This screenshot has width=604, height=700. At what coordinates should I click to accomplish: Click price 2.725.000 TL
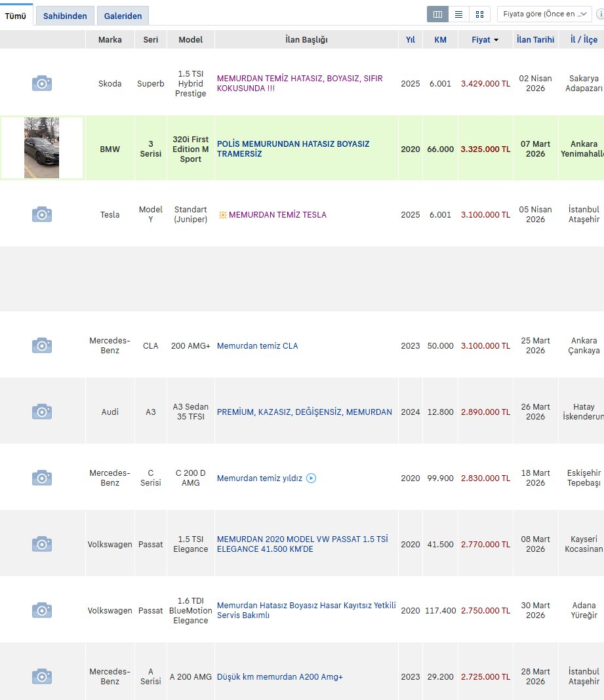click(x=485, y=677)
